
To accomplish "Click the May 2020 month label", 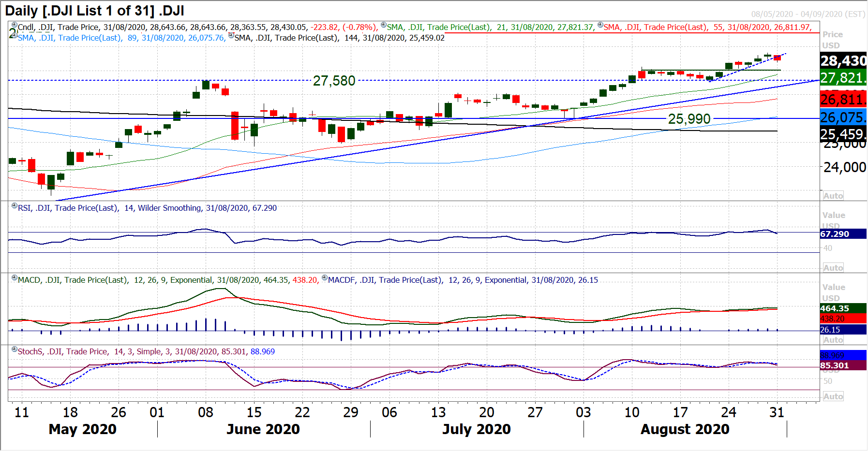I will pyautogui.click(x=82, y=429).
